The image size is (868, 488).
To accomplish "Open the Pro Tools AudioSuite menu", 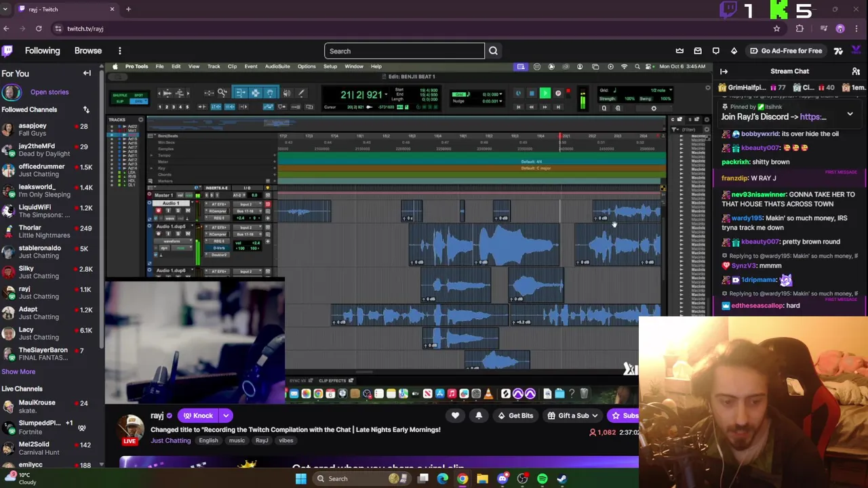I will [277, 66].
